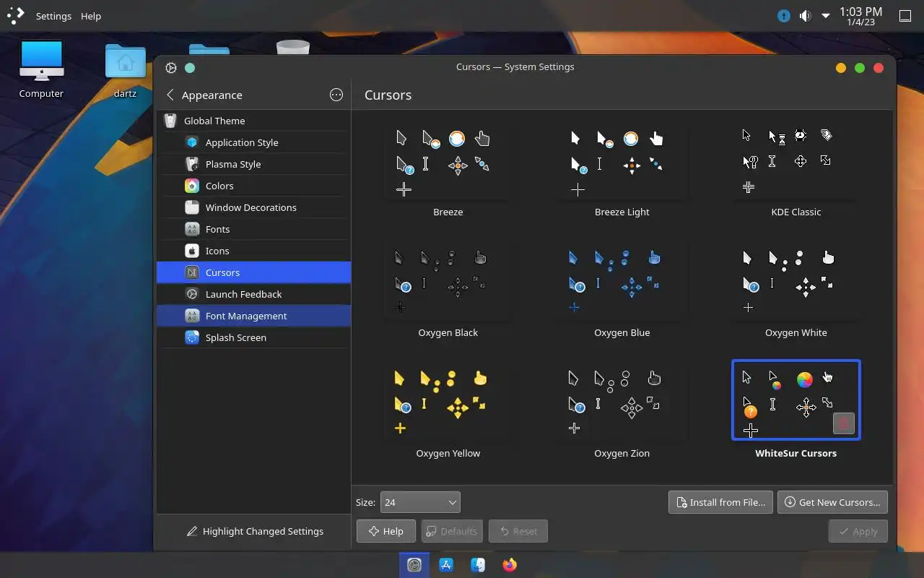Click the Launch Feedback sidebar icon
Viewport: 924px width, 578px height.
191,294
